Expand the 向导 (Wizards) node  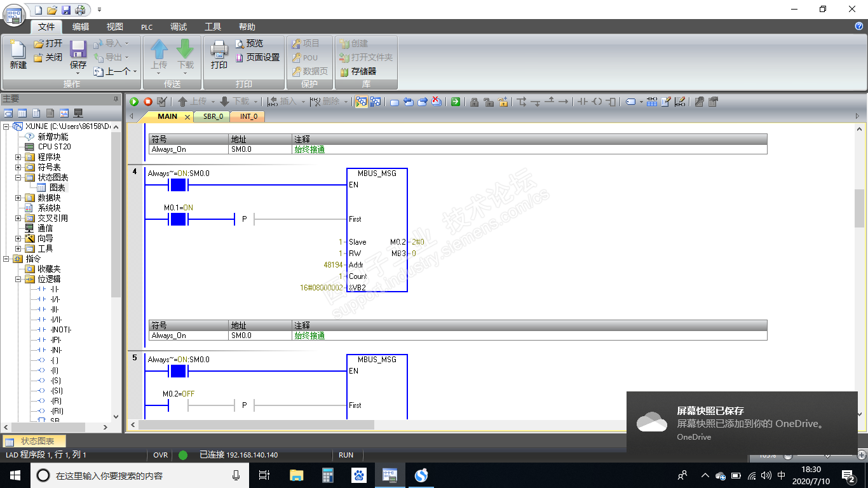[18, 238]
